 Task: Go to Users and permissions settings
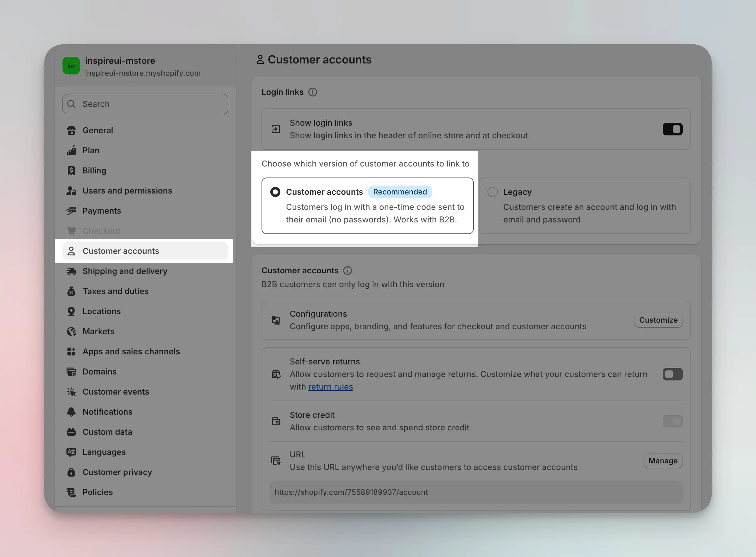pyautogui.click(x=127, y=190)
